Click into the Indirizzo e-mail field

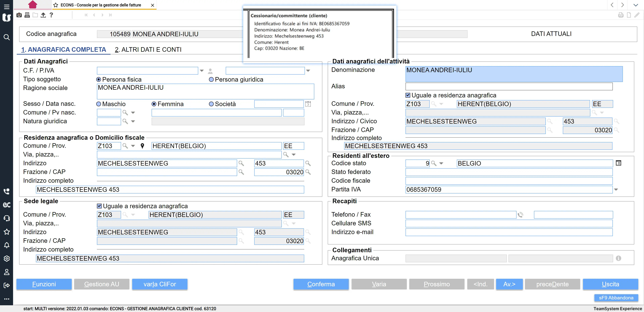(x=509, y=232)
